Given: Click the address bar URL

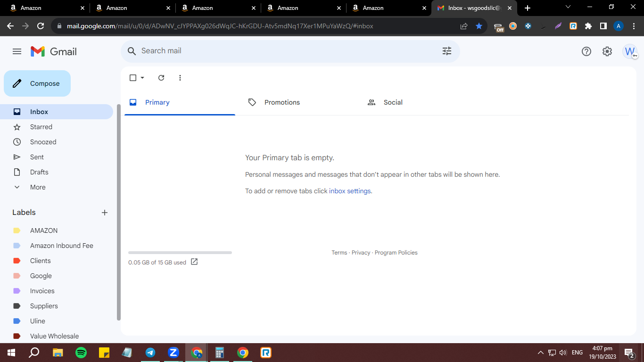Looking at the screenshot, I should [220, 26].
